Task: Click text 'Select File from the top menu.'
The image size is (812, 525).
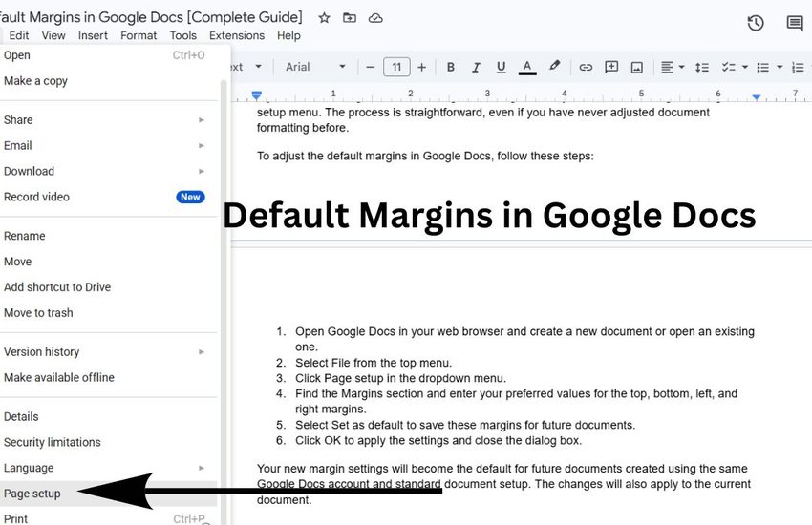Action: click(374, 363)
